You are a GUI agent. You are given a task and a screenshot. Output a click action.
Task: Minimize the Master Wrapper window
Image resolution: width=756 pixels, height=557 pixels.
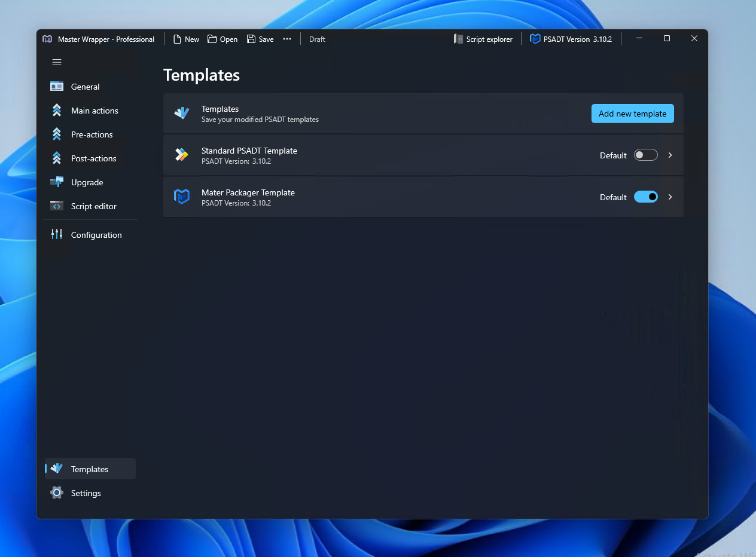point(639,38)
